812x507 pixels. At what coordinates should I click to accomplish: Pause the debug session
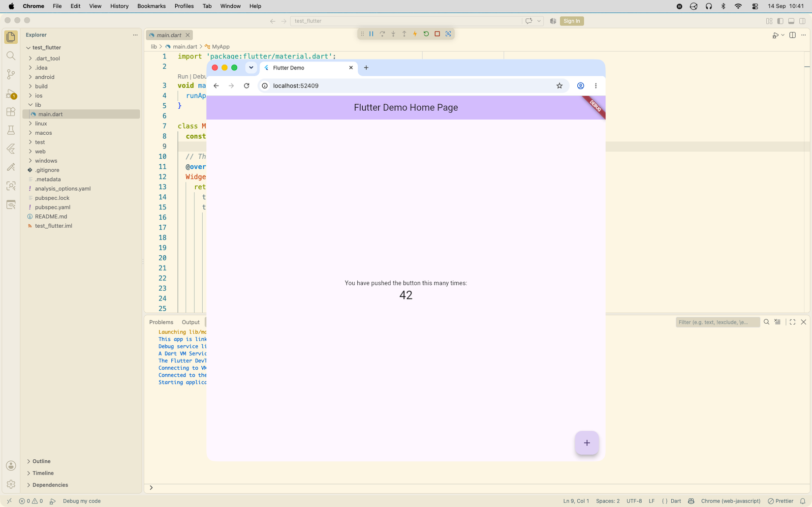point(372,34)
